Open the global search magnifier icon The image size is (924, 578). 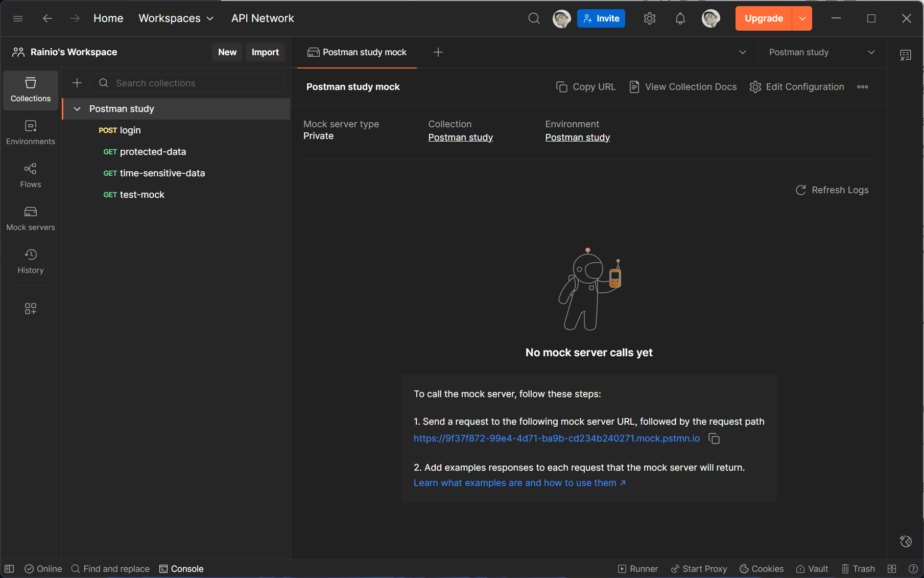534,18
